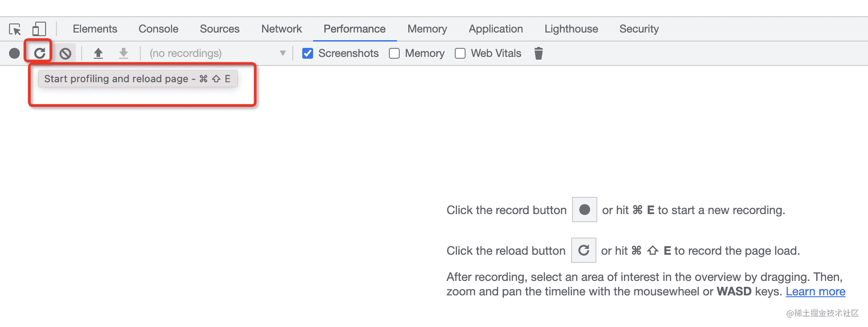868x327 pixels.
Task: Open the Lighthouse tab
Action: [x=571, y=29]
